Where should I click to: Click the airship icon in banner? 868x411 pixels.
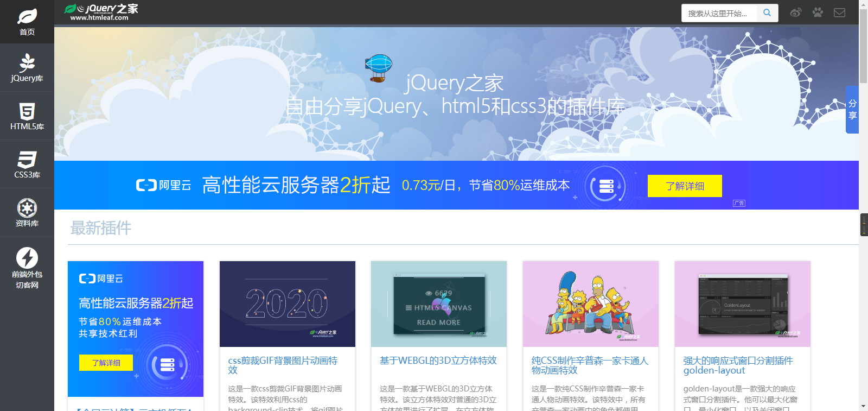[379, 68]
